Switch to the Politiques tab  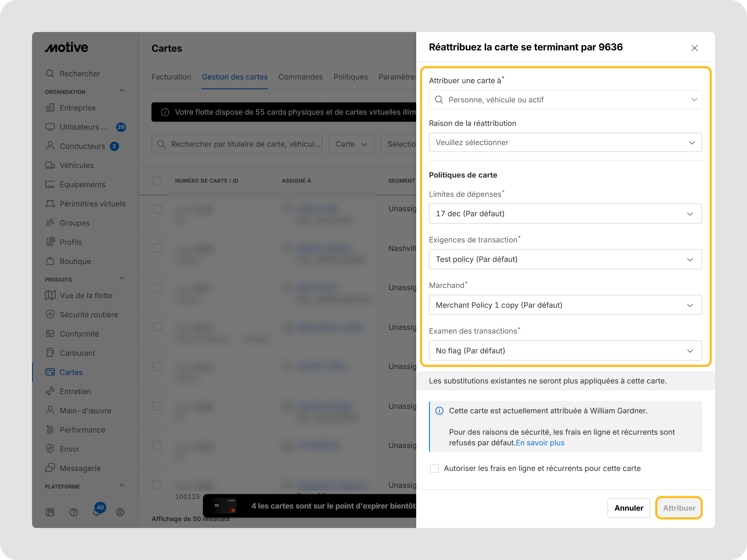click(351, 77)
